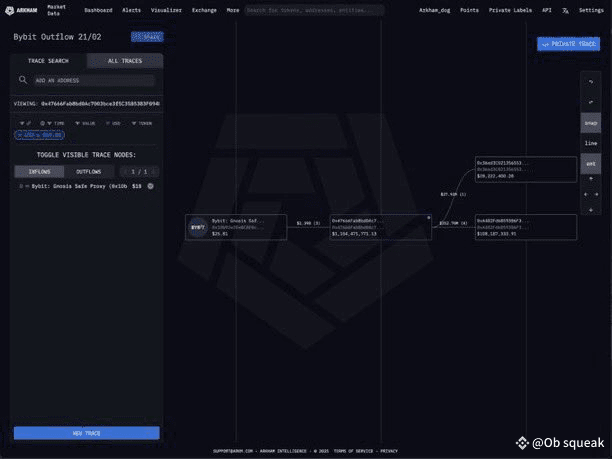This screenshot has height=459, width=612.
Task: Open the Market Data page
Action: pos(56,10)
